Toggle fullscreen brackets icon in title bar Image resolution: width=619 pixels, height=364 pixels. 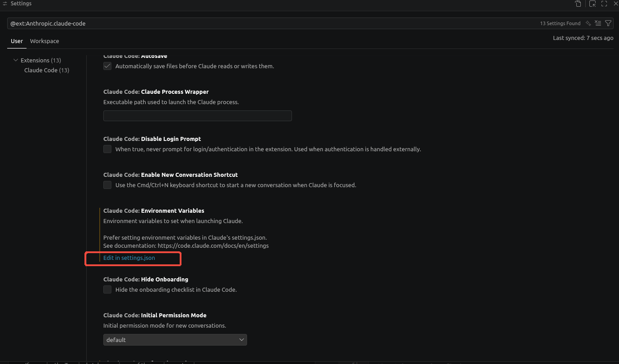tap(604, 4)
